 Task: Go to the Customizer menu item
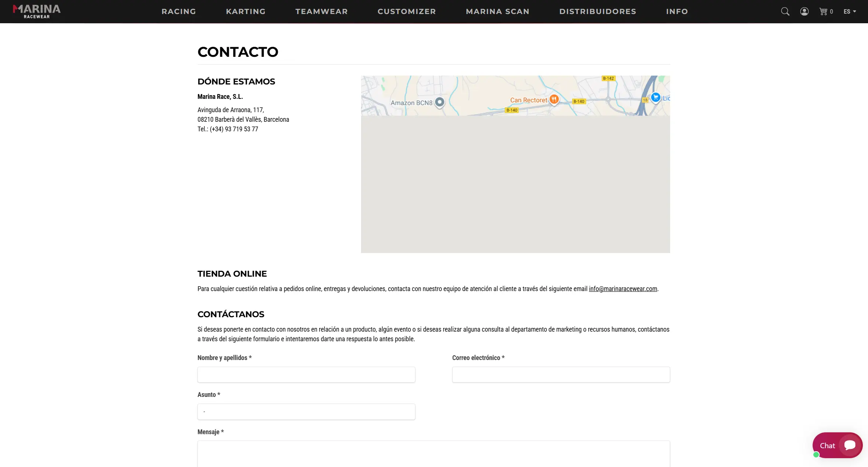tap(406, 11)
